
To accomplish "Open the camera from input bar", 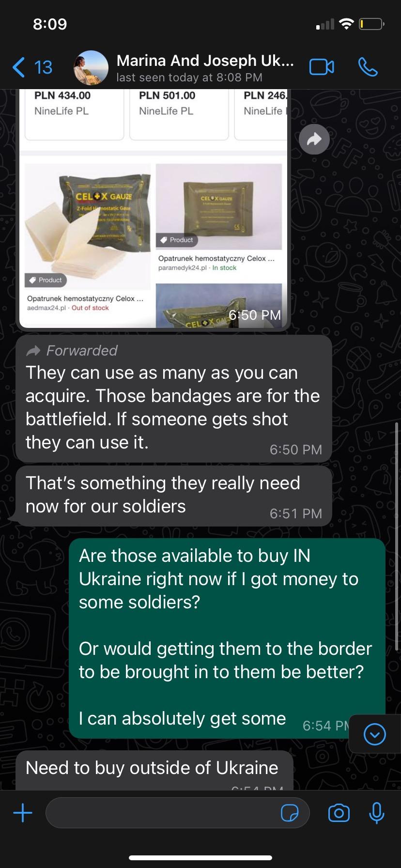I will [x=339, y=813].
